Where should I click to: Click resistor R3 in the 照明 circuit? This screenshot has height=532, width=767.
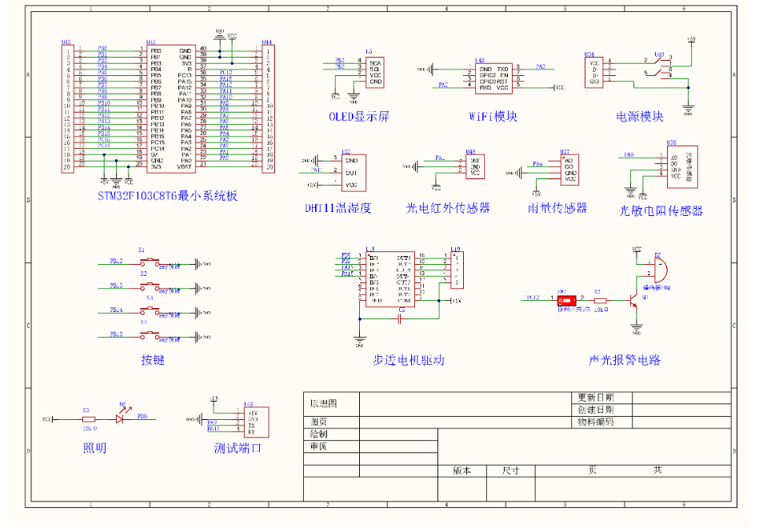coord(89,419)
